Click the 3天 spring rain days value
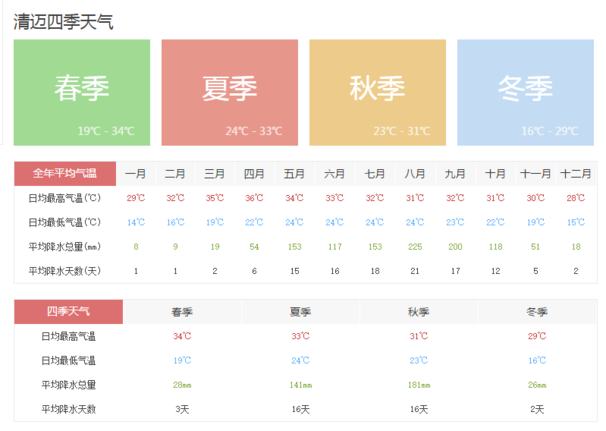 (182, 409)
